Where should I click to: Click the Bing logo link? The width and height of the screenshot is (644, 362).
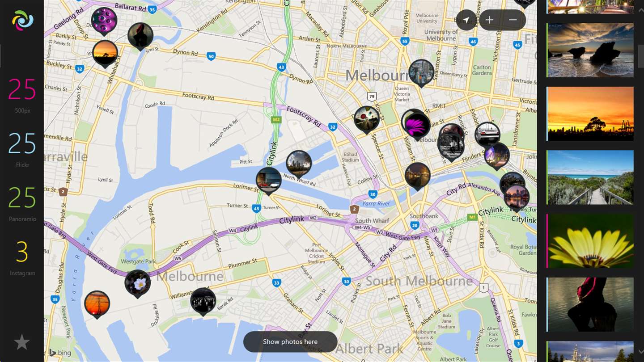[x=60, y=353]
